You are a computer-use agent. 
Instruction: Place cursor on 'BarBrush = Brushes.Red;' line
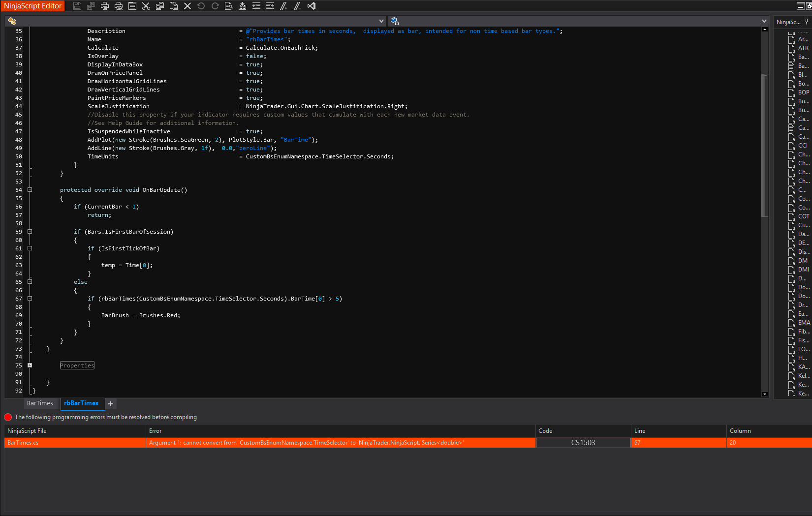tap(141, 315)
